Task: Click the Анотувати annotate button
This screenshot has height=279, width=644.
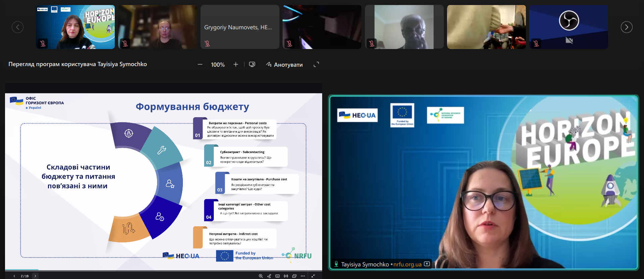Action: (x=284, y=64)
